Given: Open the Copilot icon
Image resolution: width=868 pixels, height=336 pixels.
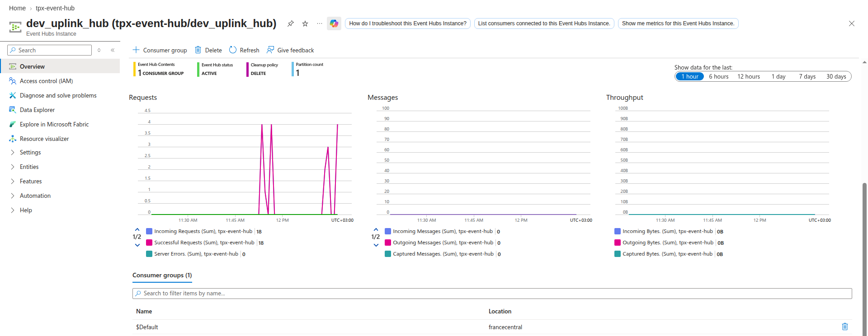Looking at the screenshot, I should (334, 23).
